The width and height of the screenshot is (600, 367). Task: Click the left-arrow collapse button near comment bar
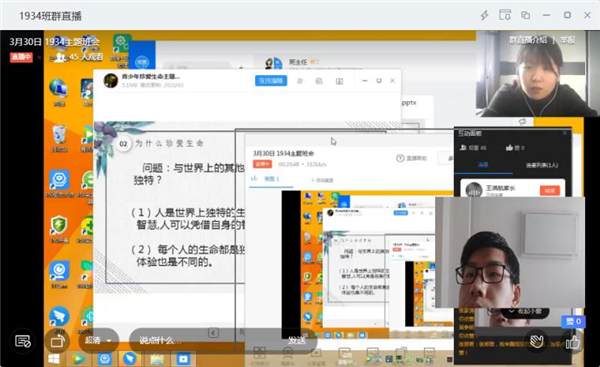[x=213, y=333]
